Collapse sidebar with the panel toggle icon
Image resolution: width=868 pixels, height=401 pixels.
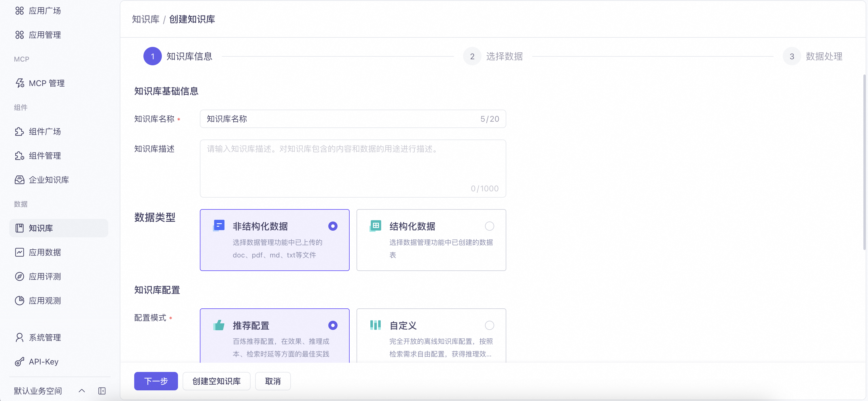coord(102,391)
